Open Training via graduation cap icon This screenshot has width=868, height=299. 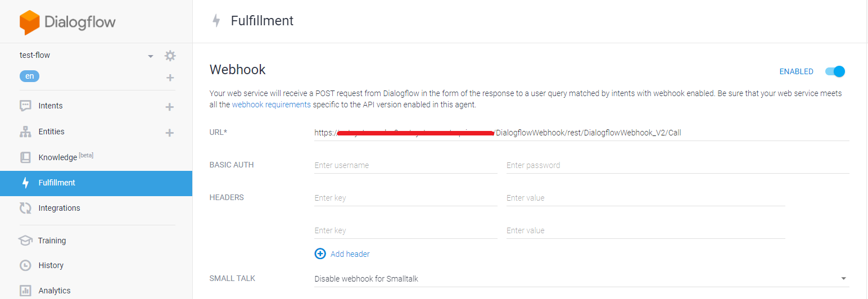click(x=25, y=241)
